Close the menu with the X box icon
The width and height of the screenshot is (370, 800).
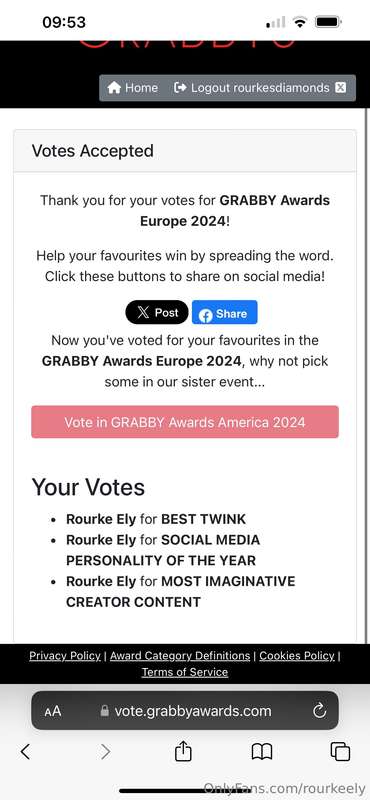[x=340, y=88]
